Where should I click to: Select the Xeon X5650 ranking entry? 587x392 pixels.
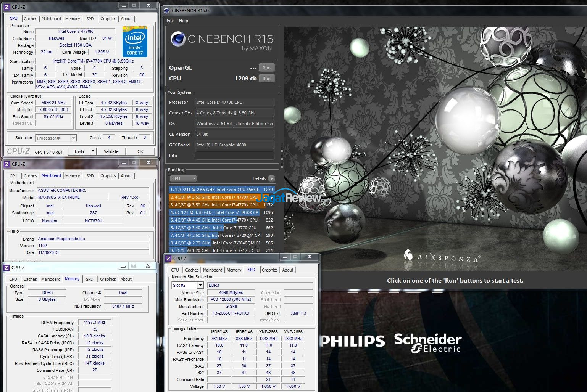[x=214, y=190]
